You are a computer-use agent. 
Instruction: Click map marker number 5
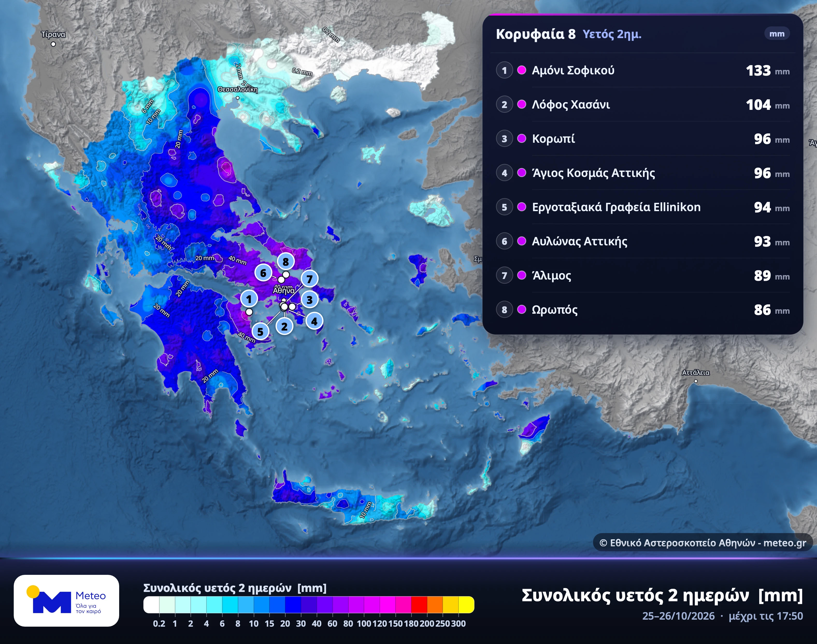coord(260,332)
